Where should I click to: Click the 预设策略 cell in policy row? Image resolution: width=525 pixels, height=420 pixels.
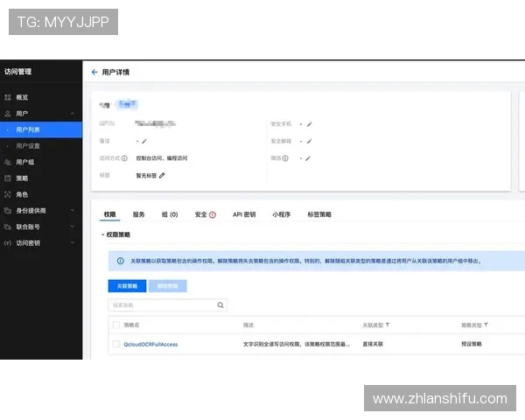[x=472, y=344]
